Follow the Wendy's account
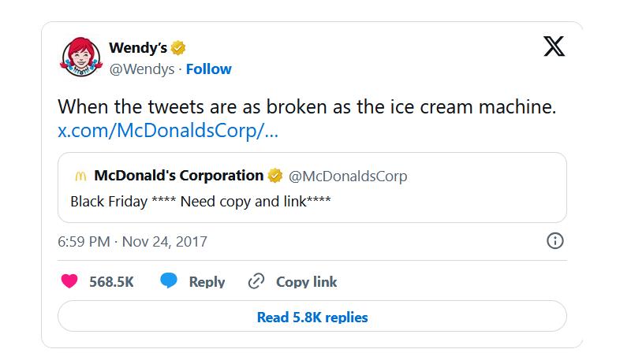631x364 pixels. [x=209, y=69]
